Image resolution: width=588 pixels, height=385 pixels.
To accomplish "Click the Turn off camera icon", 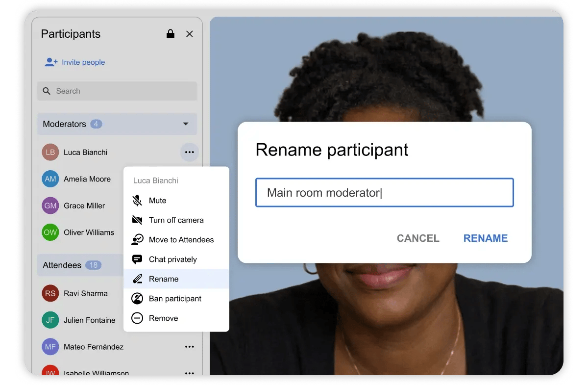I will (138, 220).
